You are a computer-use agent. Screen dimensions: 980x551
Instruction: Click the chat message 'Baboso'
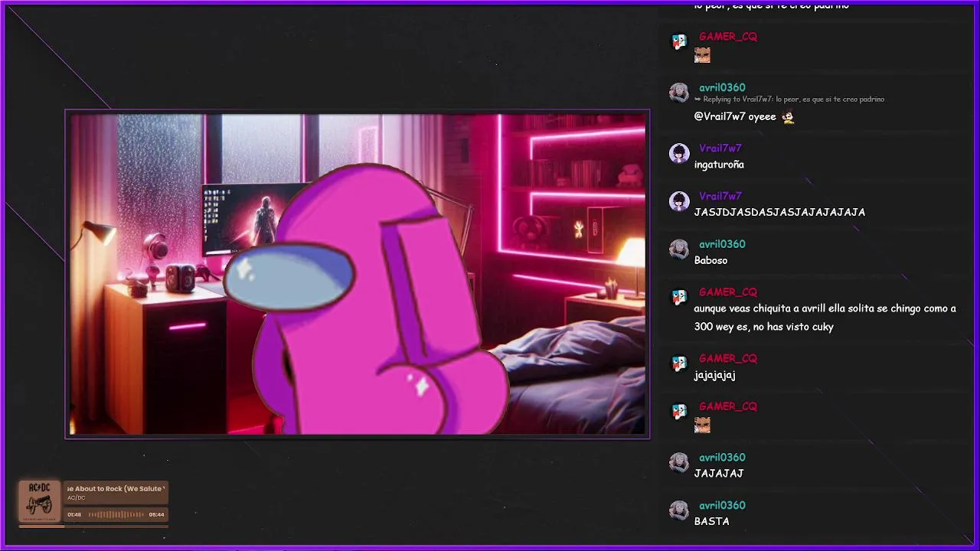710,260
